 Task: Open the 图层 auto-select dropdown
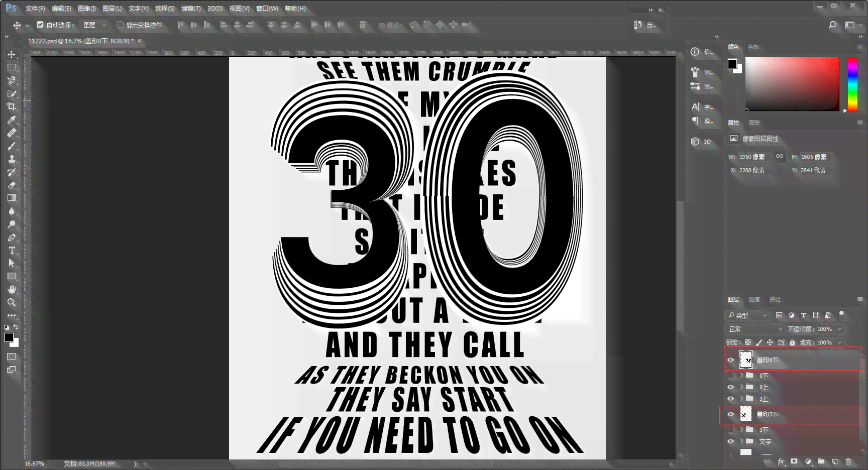(95, 25)
